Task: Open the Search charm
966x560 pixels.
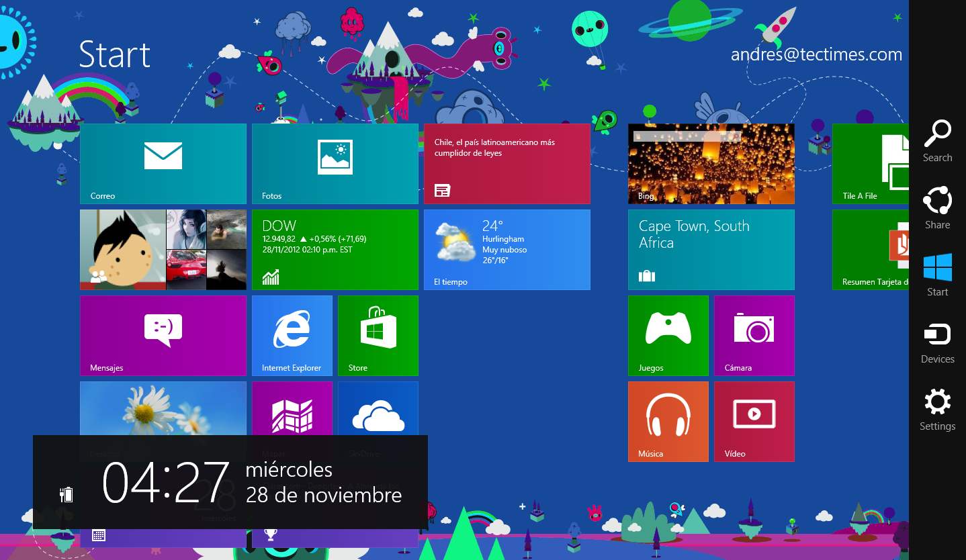Action: click(937, 141)
